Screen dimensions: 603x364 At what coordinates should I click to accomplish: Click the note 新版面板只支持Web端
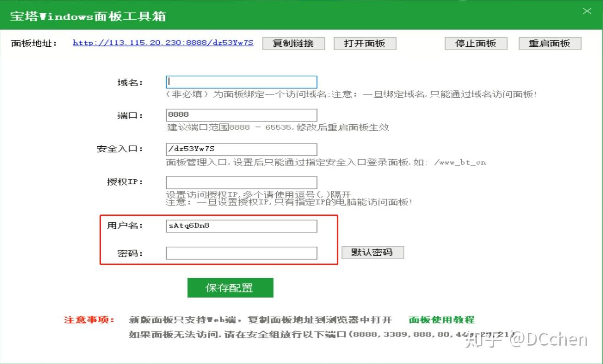point(261,320)
